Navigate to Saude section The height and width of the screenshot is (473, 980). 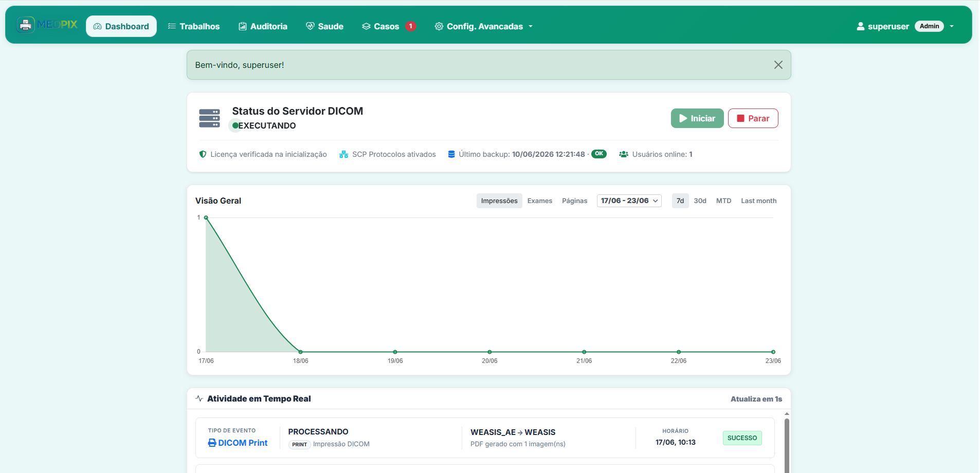click(324, 26)
